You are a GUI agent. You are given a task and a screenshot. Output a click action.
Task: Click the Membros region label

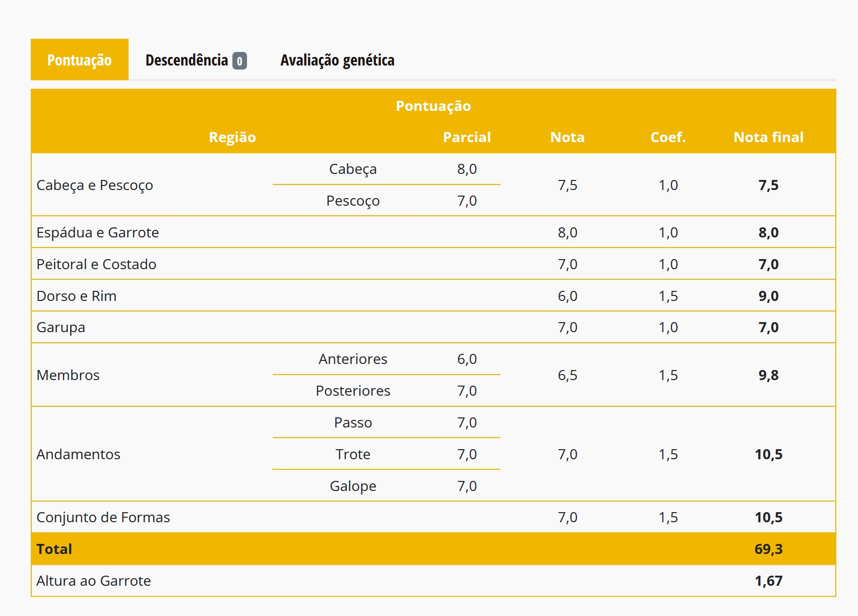68,375
